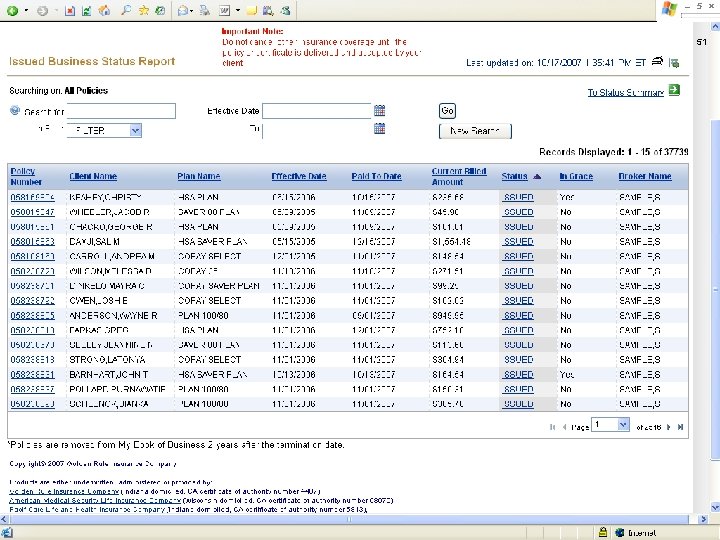This screenshot has width=720, height=540.
Task: Export the report with the icon after the printer
Action: click(x=674, y=63)
